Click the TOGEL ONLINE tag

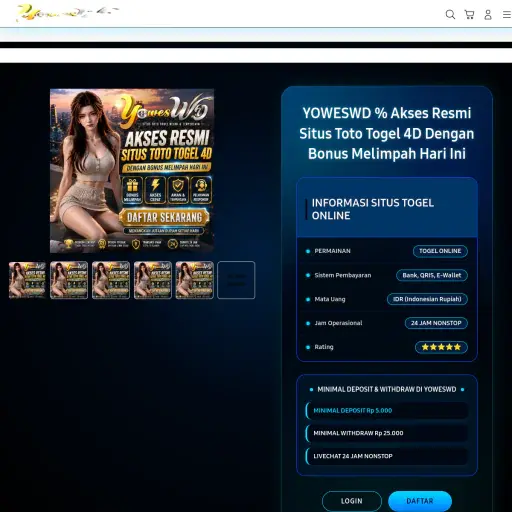[440, 251]
